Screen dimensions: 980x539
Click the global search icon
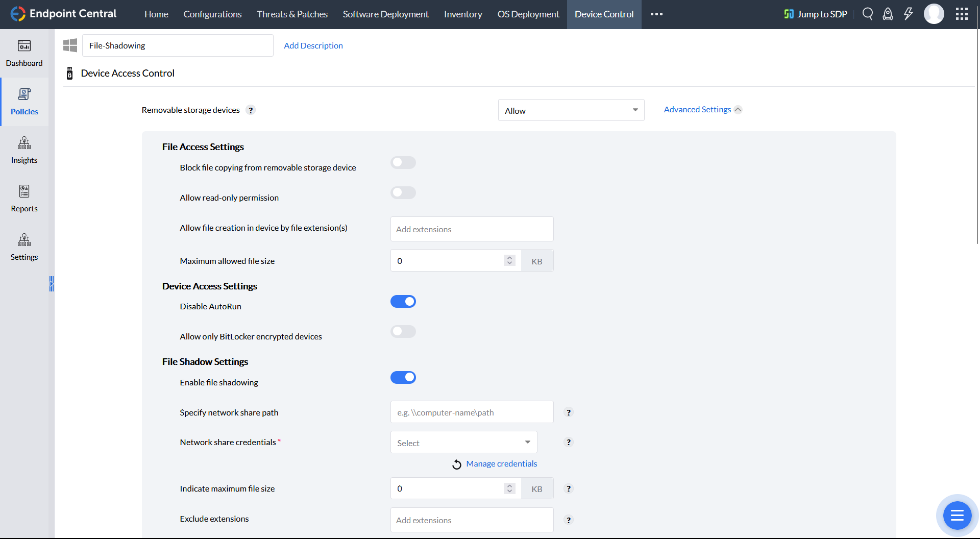(x=868, y=14)
